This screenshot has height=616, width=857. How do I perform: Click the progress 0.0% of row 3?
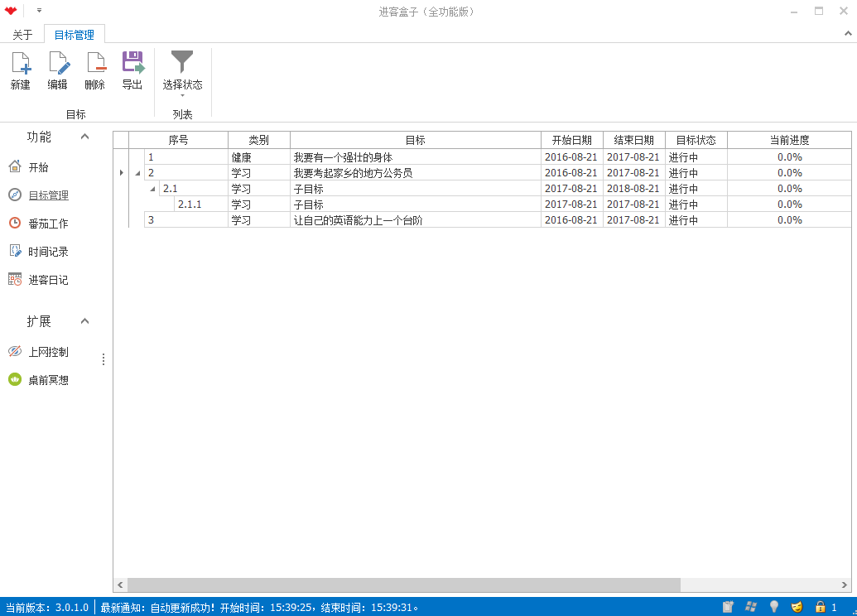tap(790, 220)
